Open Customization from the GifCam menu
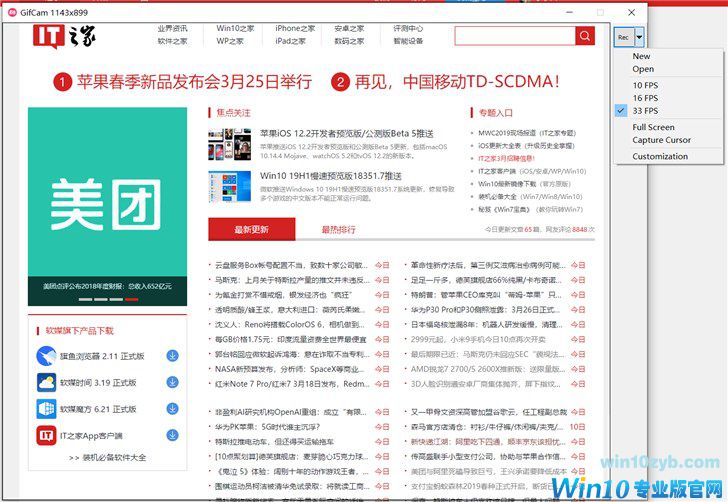 tap(660, 156)
